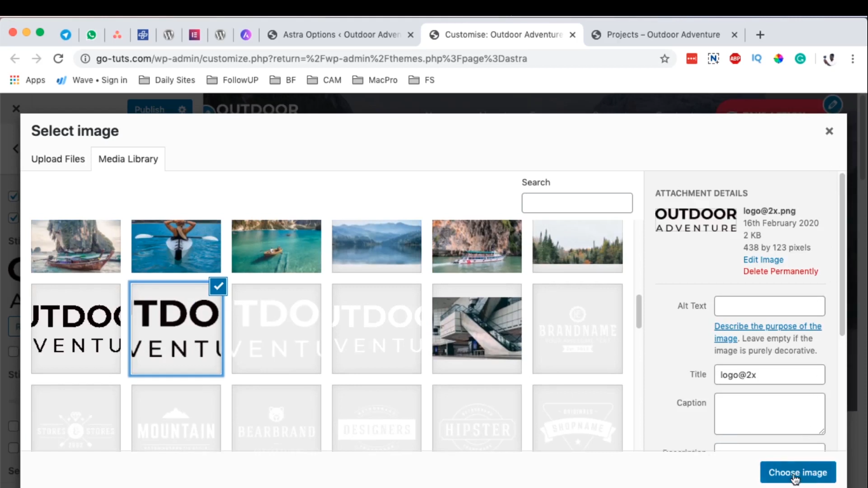Open the IQ extension

point(757,58)
